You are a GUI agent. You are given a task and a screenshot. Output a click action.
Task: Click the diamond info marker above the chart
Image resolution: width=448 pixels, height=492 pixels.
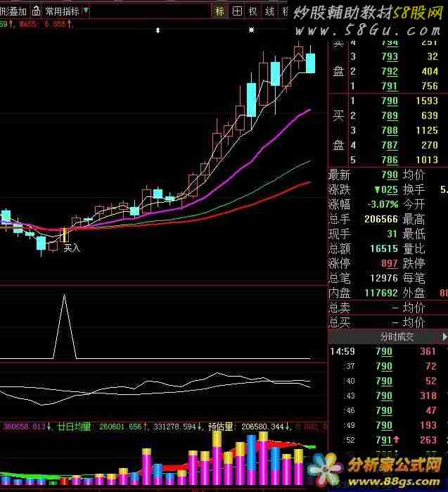point(158,30)
